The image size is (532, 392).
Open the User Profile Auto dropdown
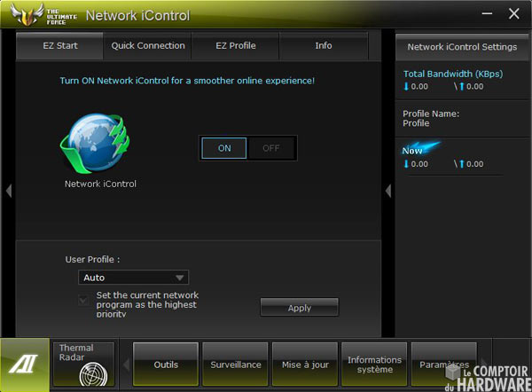[133, 278]
